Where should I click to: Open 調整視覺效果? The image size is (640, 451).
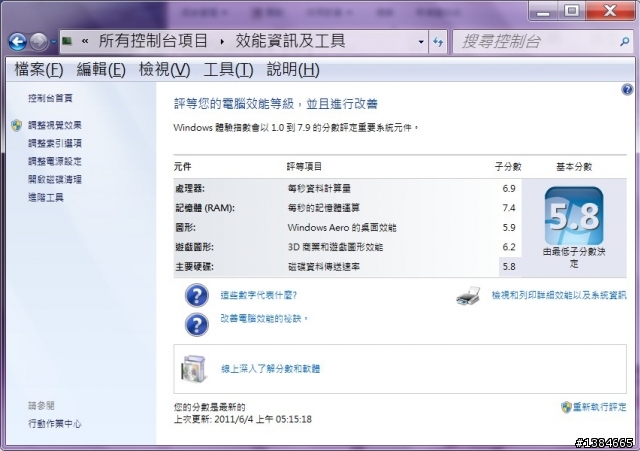click(x=55, y=125)
